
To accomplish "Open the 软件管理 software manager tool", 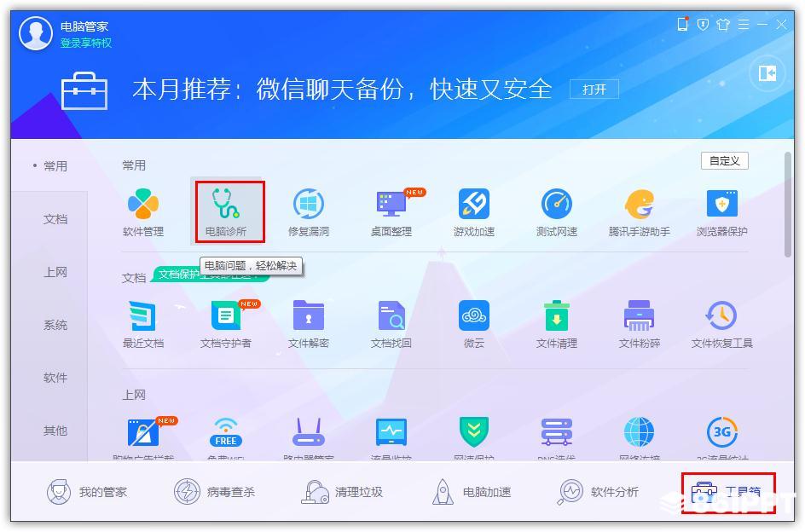I will [x=142, y=212].
